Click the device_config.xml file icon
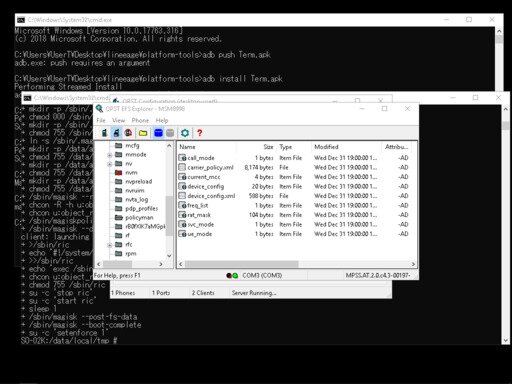The height and width of the screenshot is (384, 512). point(182,196)
